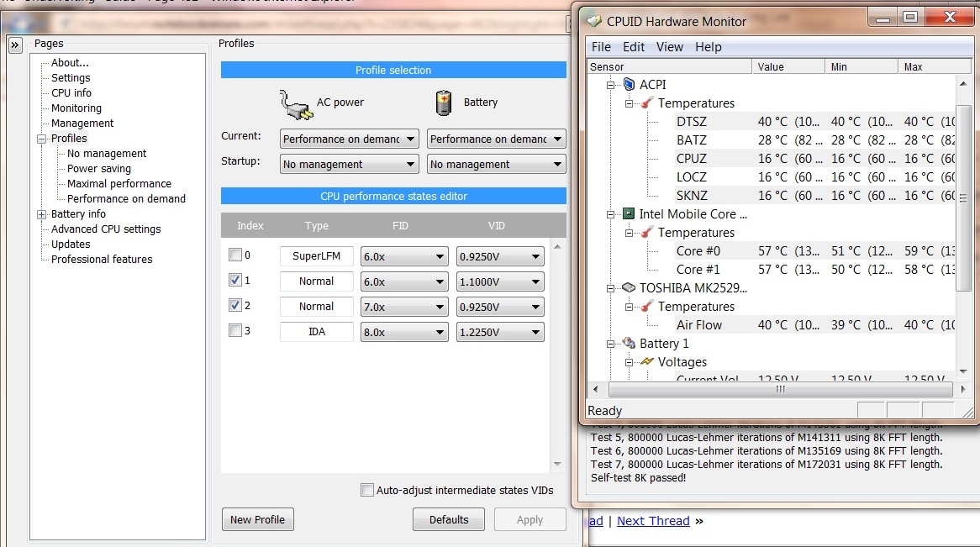Screen dimensions: 980x547
Task: Select Settings in Pages tree
Action: 71,77
